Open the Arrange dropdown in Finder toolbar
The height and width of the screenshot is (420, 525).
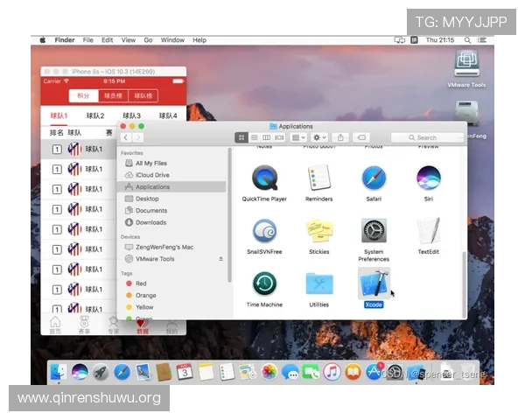coord(298,137)
